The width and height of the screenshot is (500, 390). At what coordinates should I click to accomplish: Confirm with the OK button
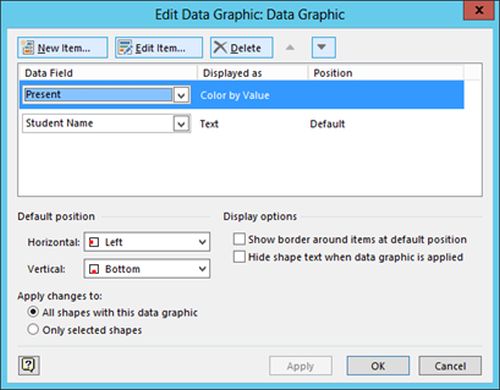coord(378,366)
